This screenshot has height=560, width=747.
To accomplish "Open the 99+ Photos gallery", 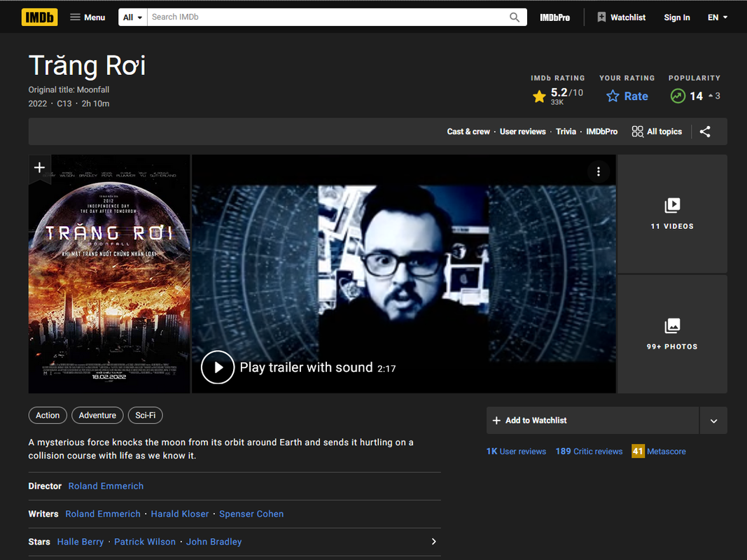I will pyautogui.click(x=672, y=335).
